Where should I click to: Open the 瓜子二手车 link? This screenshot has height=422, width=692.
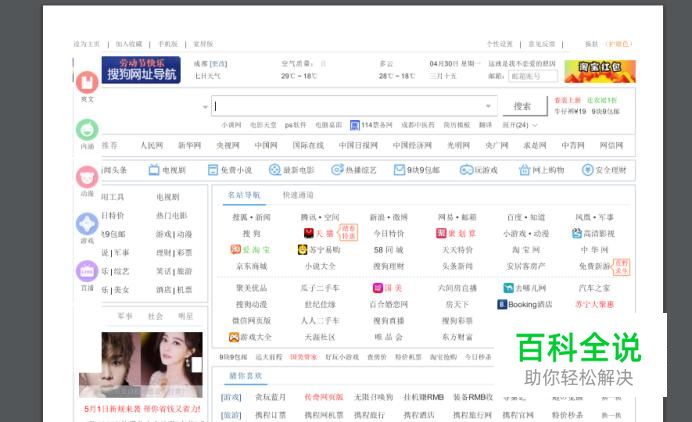click(x=320, y=288)
